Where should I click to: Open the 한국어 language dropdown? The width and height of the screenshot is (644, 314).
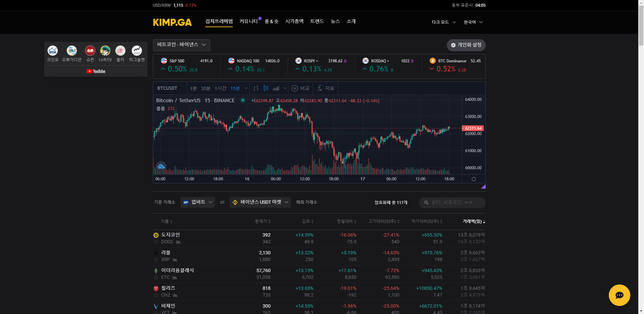tap(473, 22)
